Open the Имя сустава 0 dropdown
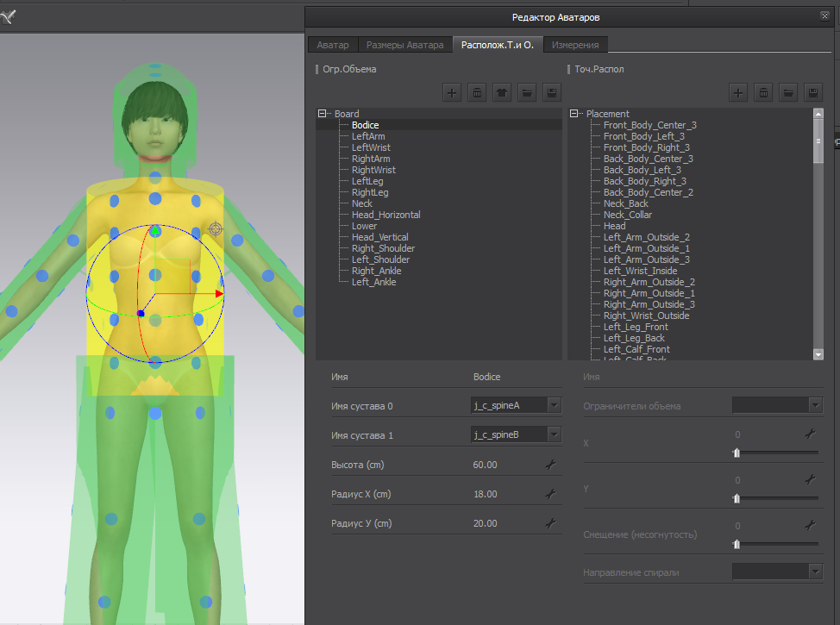Screen dimensions: 840x625 554,405
